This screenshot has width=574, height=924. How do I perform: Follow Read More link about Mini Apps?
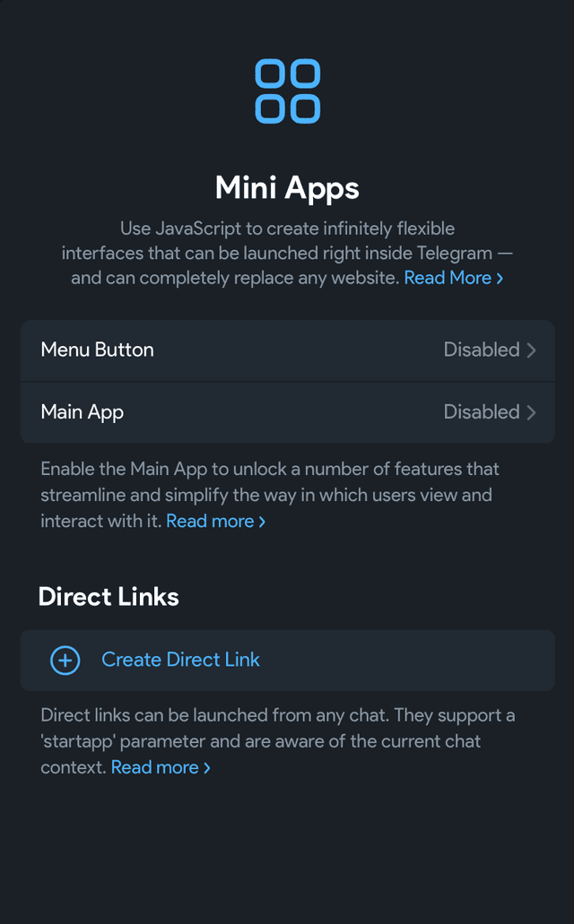(448, 278)
